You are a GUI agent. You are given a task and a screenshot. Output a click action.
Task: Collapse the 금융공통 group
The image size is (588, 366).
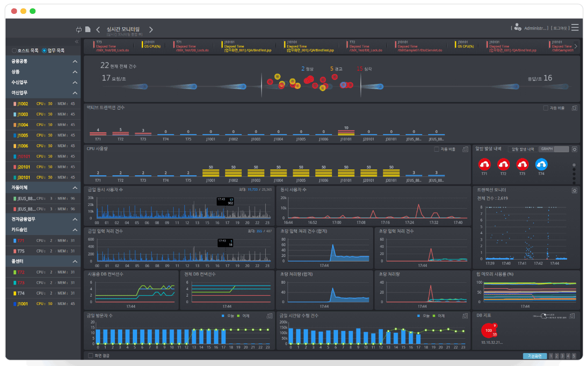coord(75,62)
